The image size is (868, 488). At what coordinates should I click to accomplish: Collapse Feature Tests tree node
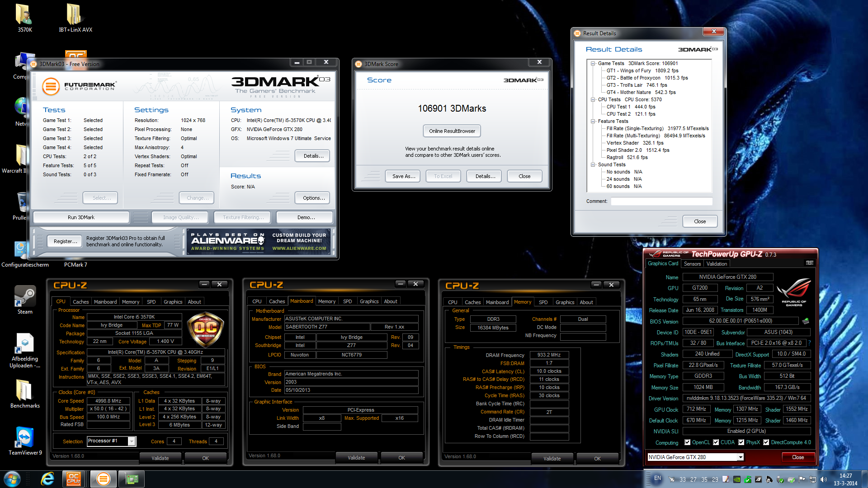click(593, 121)
